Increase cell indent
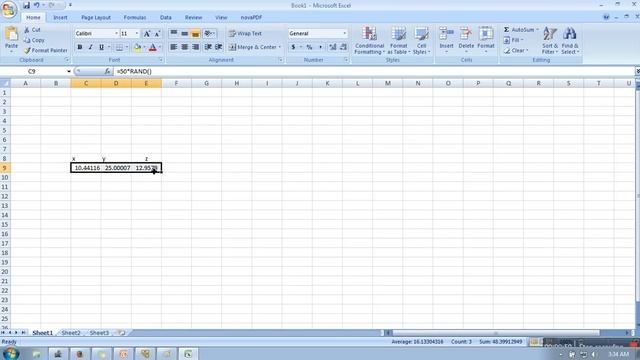The width and height of the screenshot is (640, 360). 219,47
